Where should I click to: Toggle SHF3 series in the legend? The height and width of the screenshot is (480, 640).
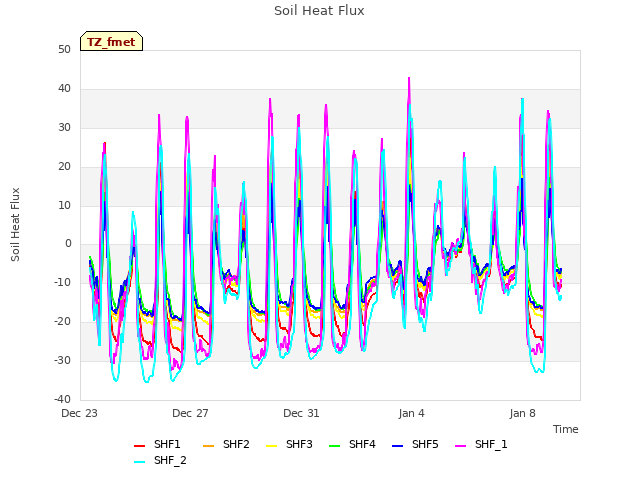point(289,444)
